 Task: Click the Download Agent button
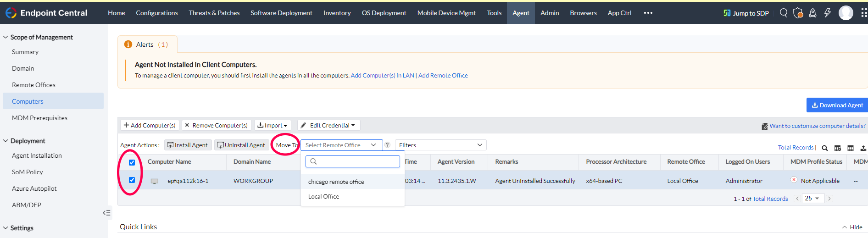pos(837,105)
